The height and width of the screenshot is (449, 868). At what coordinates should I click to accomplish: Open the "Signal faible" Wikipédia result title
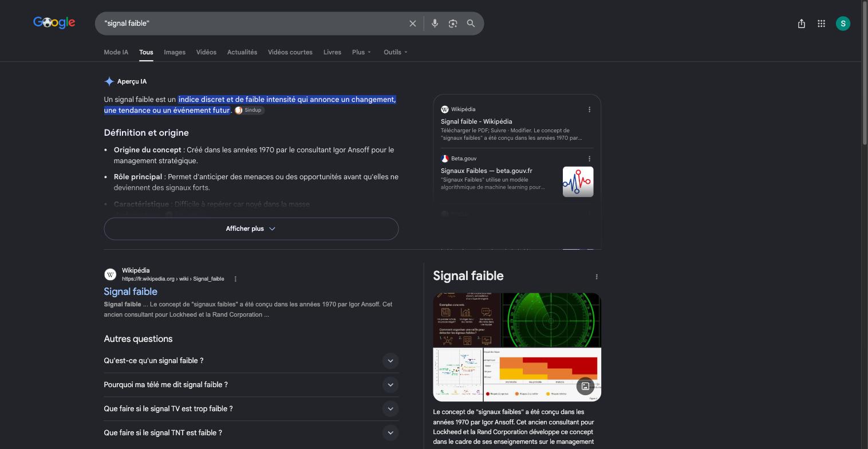131,292
